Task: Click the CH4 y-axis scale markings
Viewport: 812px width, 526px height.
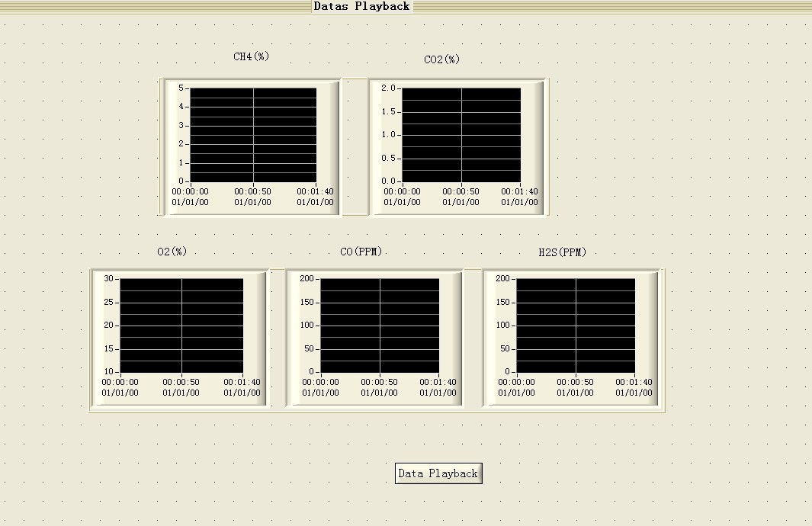Action: click(x=181, y=133)
